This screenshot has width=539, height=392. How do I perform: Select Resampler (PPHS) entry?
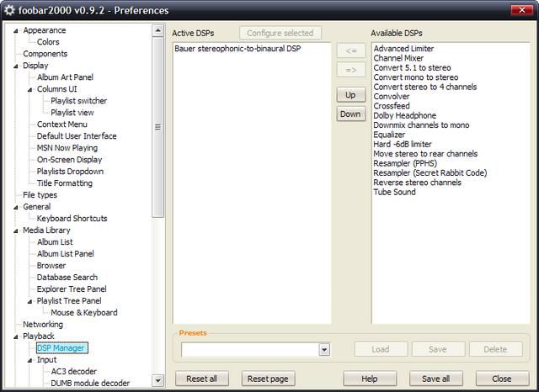click(x=405, y=163)
